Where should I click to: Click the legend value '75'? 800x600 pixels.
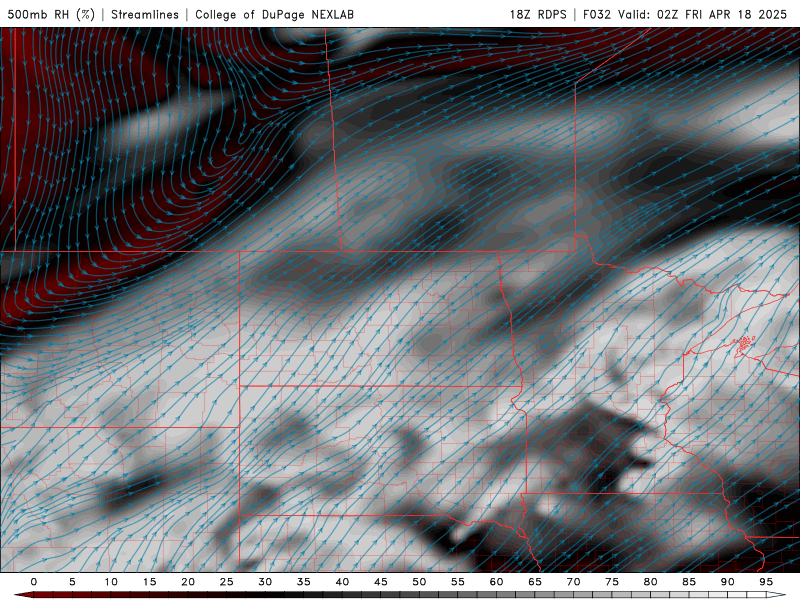pos(612,582)
